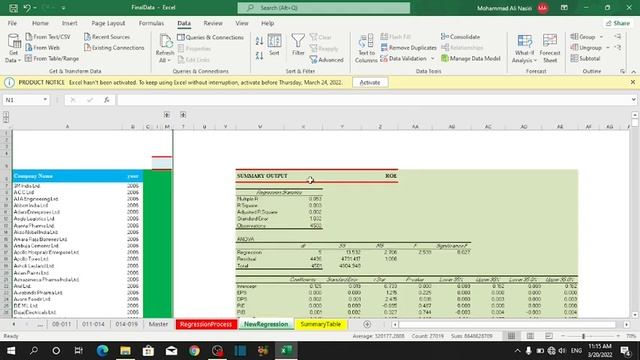The image size is (640, 360).
Task: Adjust the zoom slider
Action: coord(583,336)
